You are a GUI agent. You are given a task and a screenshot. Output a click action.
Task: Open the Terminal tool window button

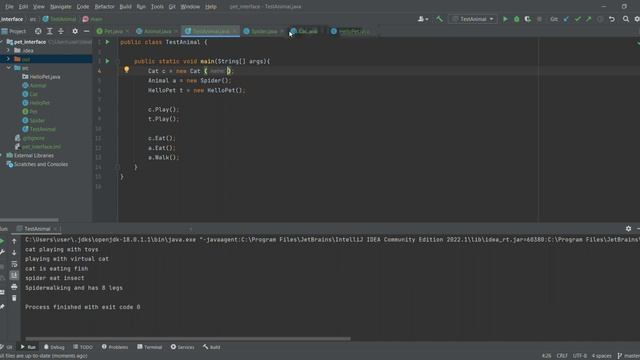click(150, 347)
